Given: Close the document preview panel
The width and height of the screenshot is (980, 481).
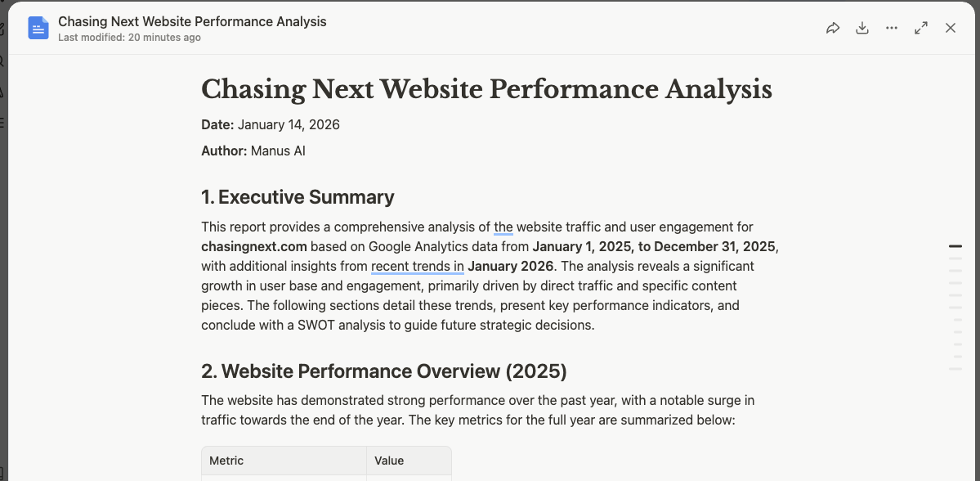Looking at the screenshot, I should click(951, 28).
